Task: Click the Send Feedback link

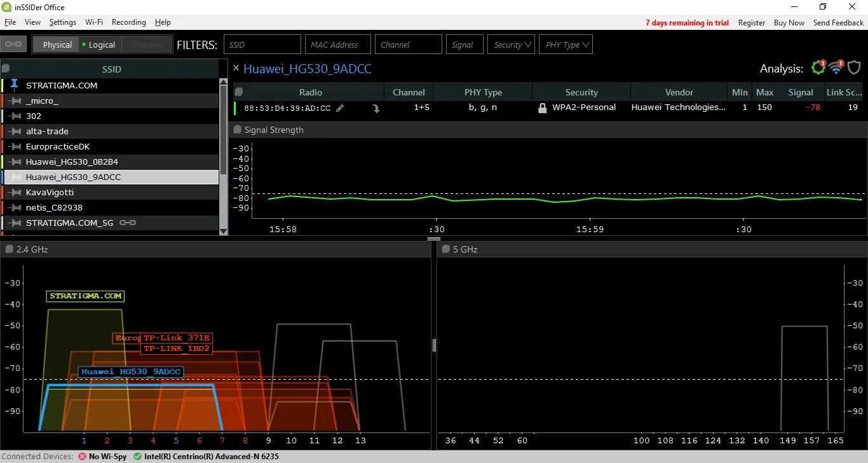Action: tap(839, 23)
